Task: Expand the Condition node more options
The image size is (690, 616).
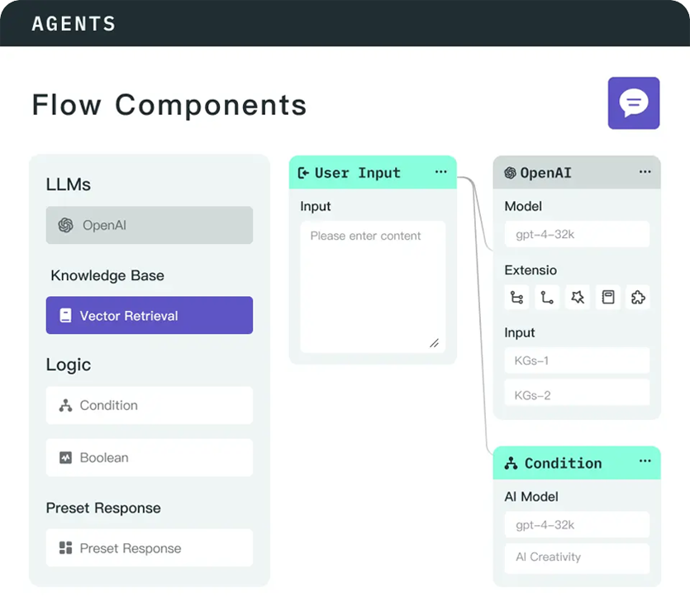Action: [645, 461]
